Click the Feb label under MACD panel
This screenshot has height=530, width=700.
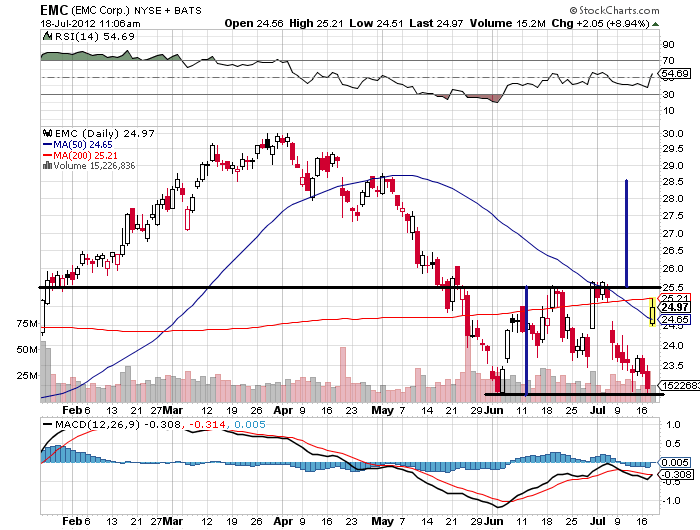72,521
